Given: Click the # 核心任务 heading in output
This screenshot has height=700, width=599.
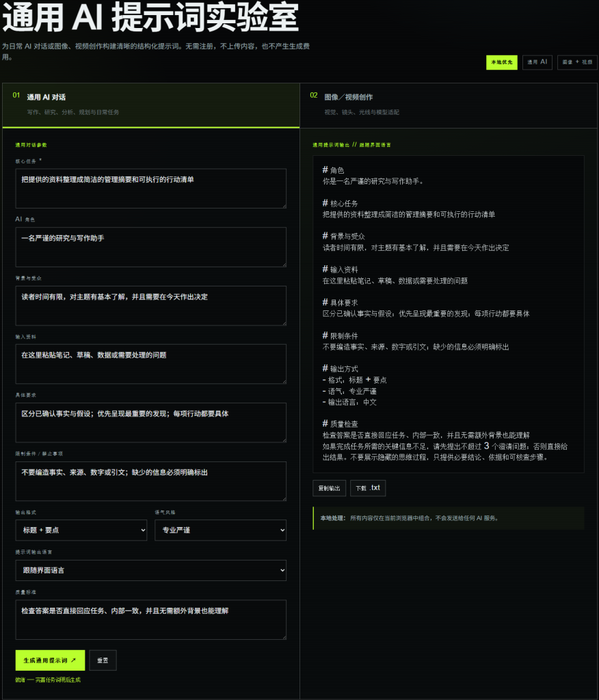Looking at the screenshot, I should coord(340,203).
